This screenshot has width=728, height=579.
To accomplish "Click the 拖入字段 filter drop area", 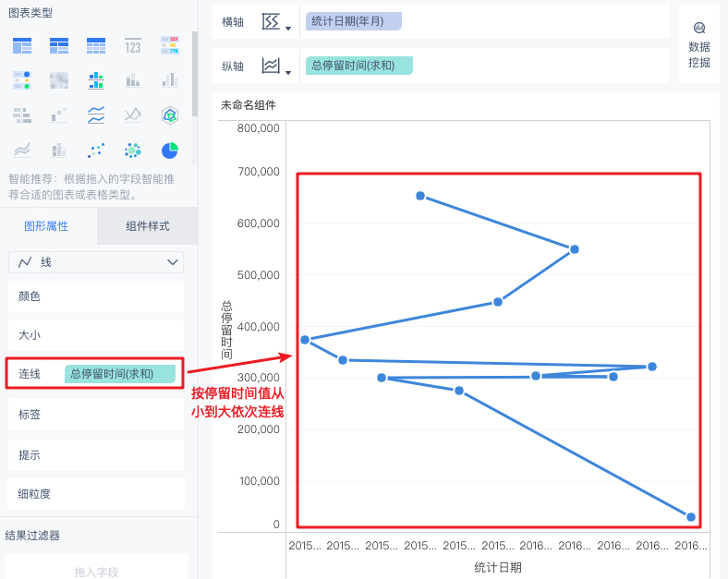I will click(x=97, y=568).
